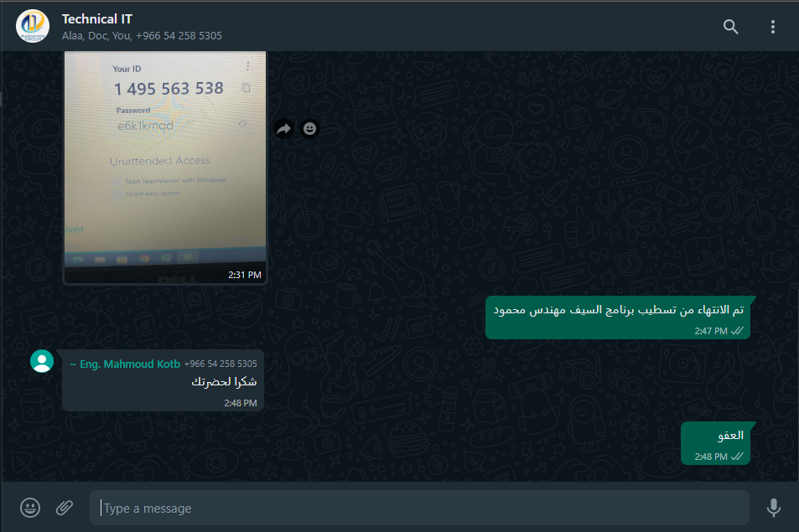Click read receipt ticks on 2:47 PM message
The height and width of the screenshot is (532, 799).
coord(737,331)
